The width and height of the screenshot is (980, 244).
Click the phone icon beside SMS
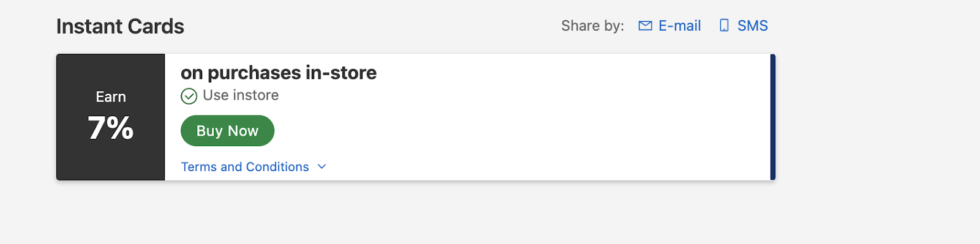pyautogui.click(x=724, y=26)
